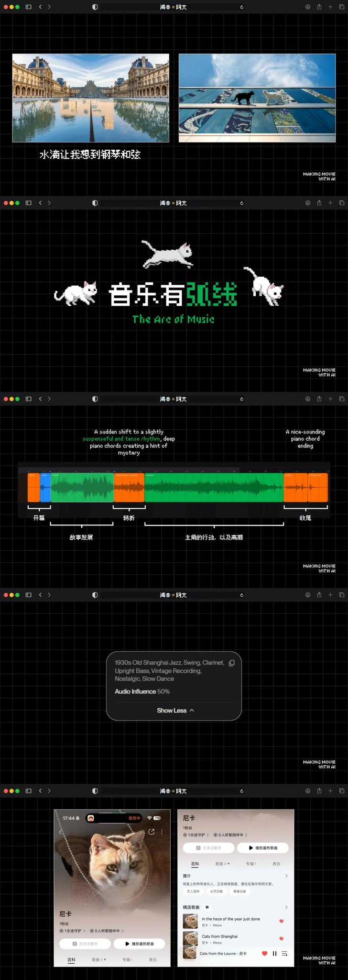Collapse the prompt card with Show Less
348x980 pixels.
[175, 710]
